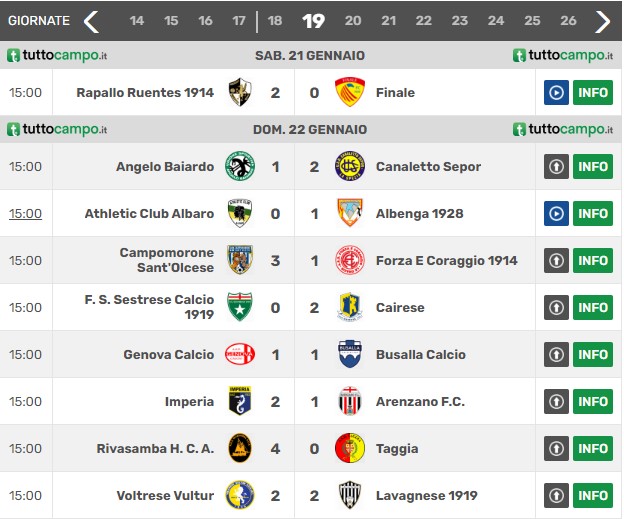624x519 pixels.
Task: Click upload icon for Genova Calcio match
Action: [x=556, y=354]
